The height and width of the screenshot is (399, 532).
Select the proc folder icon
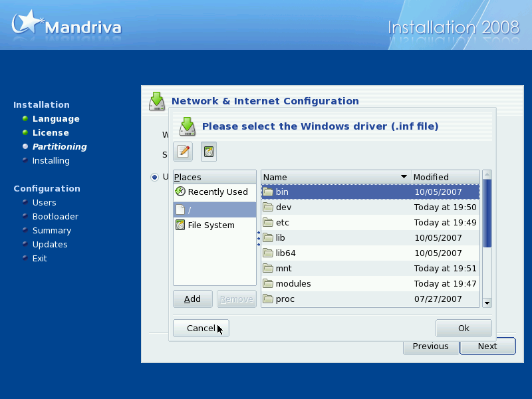point(268,299)
